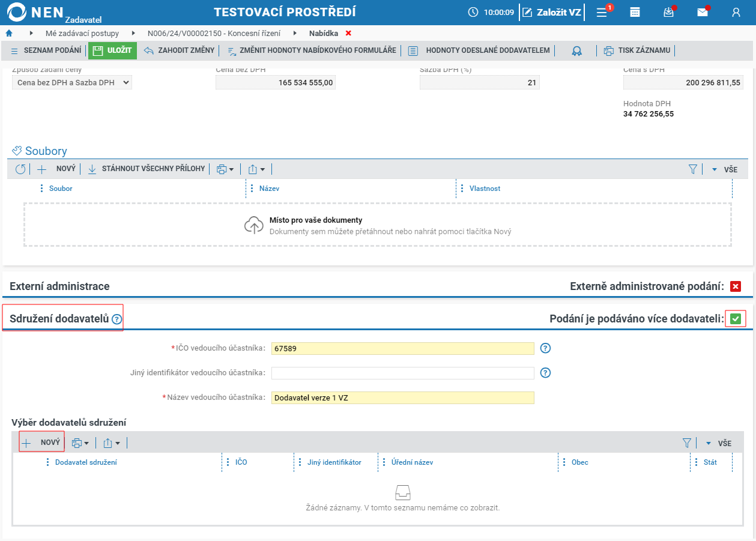
Task: Click IČO vedoucího účastníka field
Action: click(402, 348)
